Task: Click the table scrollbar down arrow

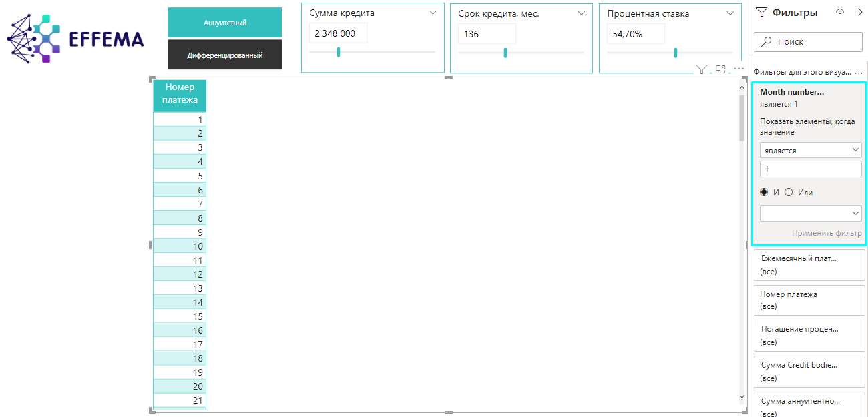Action: pos(742,397)
